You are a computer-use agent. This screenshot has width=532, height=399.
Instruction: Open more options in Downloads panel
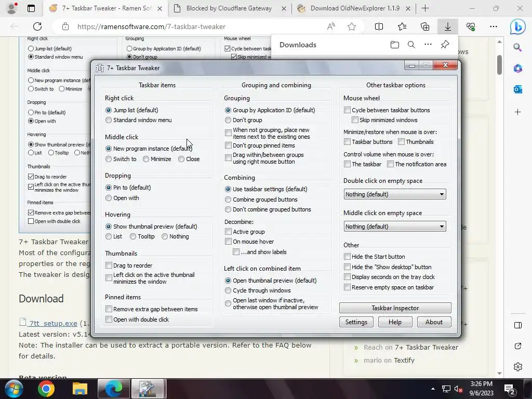pyautogui.click(x=428, y=45)
